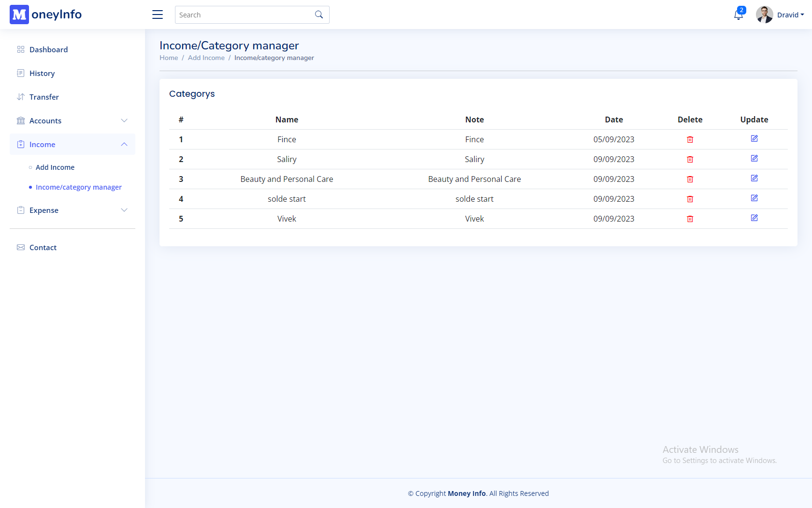Click the Categorys card heading
Image resolution: width=812 pixels, height=508 pixels.
192,94
